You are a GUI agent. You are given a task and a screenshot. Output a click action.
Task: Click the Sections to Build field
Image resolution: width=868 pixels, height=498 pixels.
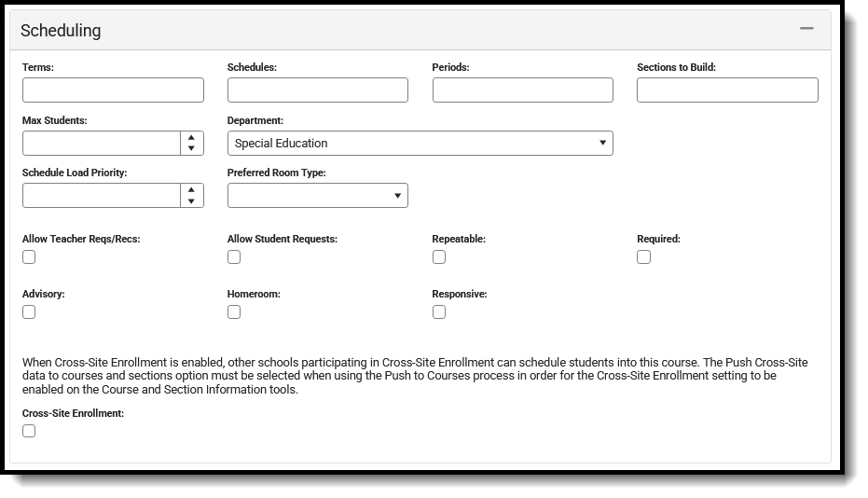coord(727,90)
